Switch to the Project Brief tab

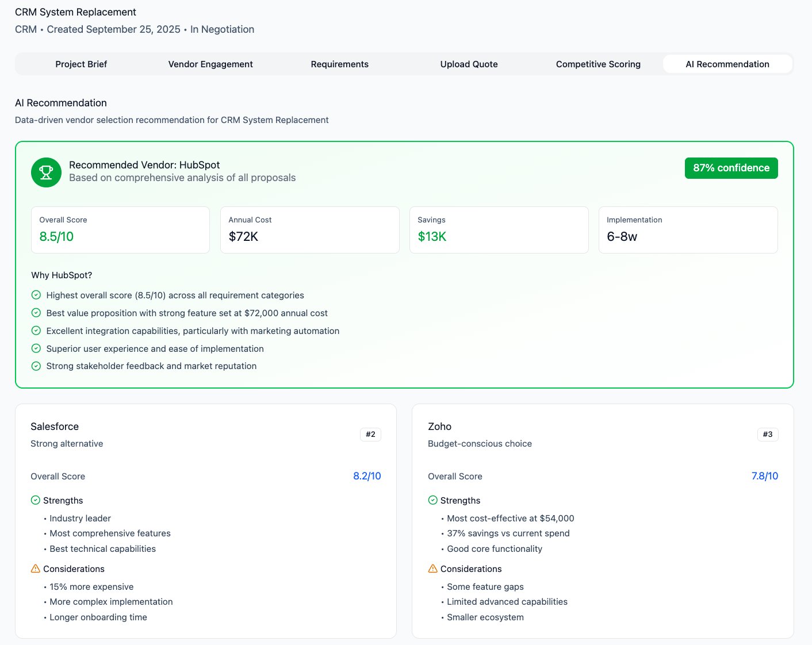[x=81, y=64]
